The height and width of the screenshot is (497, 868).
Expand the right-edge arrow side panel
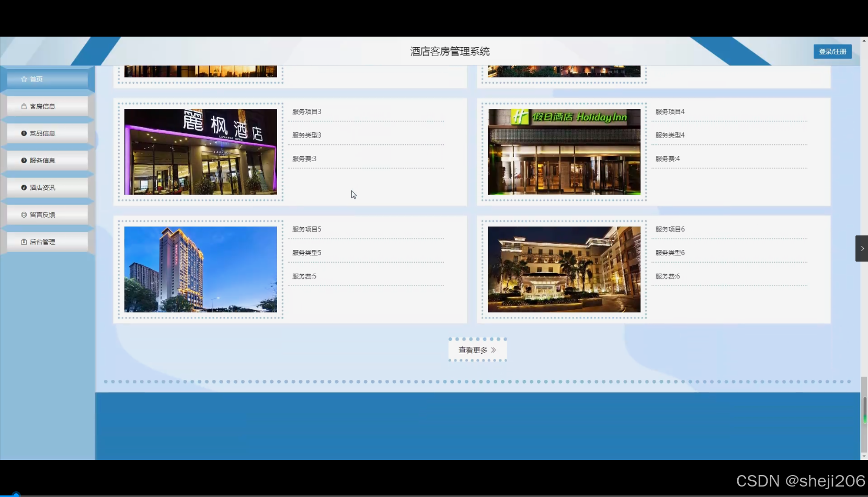tap(862, 249)
